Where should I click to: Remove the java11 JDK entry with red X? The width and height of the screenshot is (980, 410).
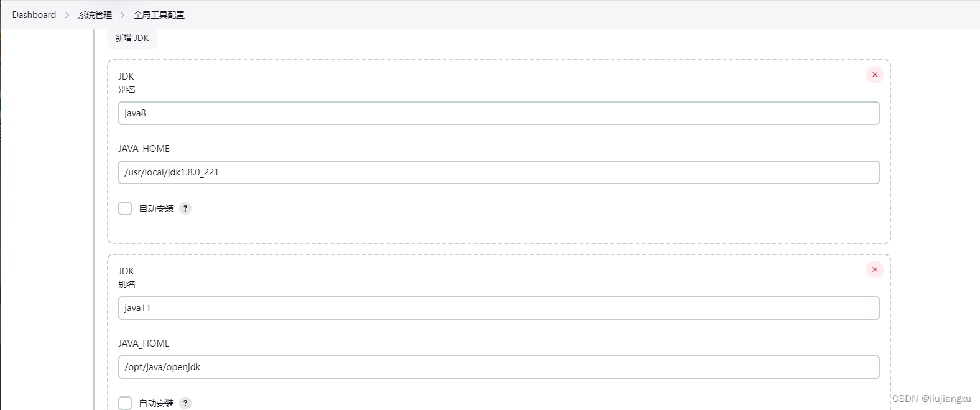coord(874,269)
